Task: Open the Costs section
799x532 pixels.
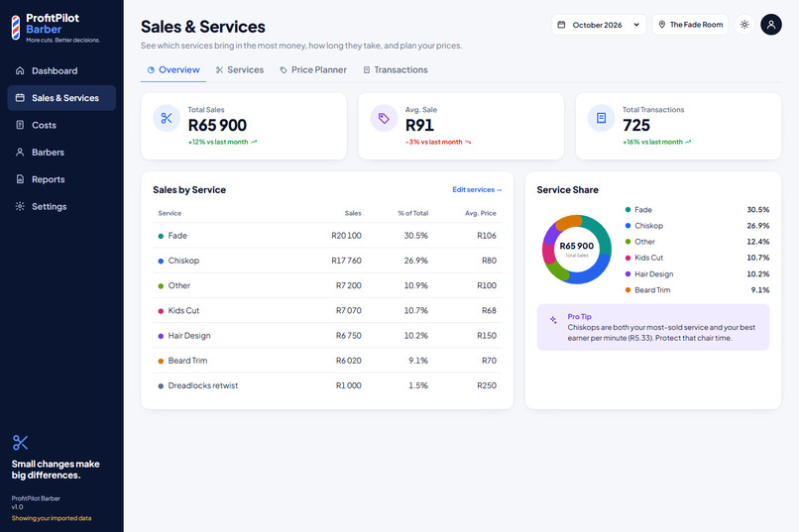Action: [61, 125]
